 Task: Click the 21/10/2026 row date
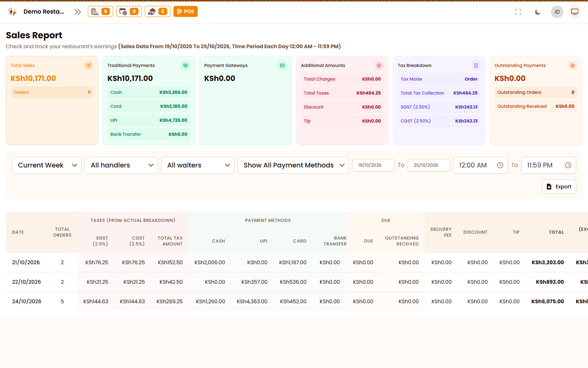tap(26, 262)
